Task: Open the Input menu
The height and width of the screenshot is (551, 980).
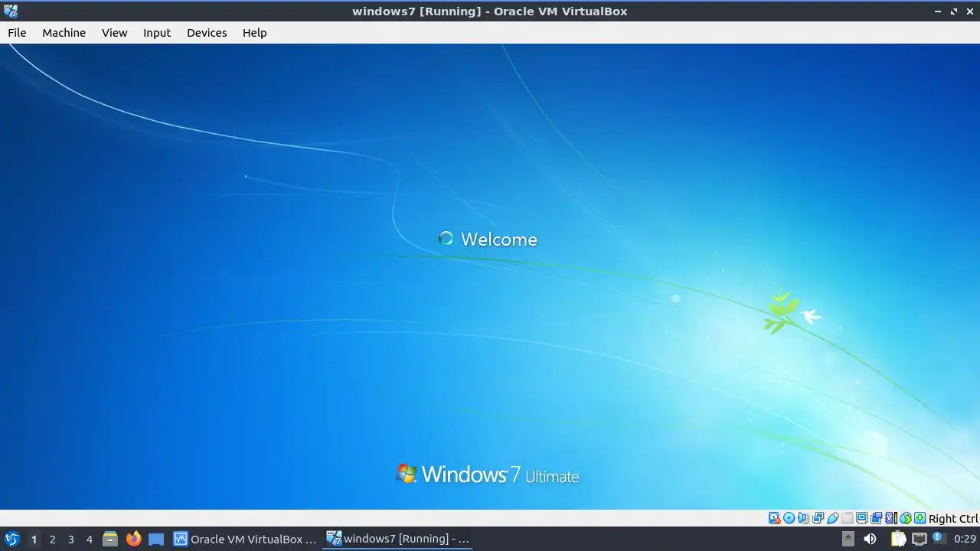Action: pyautogui.click(x=157, y=33)
